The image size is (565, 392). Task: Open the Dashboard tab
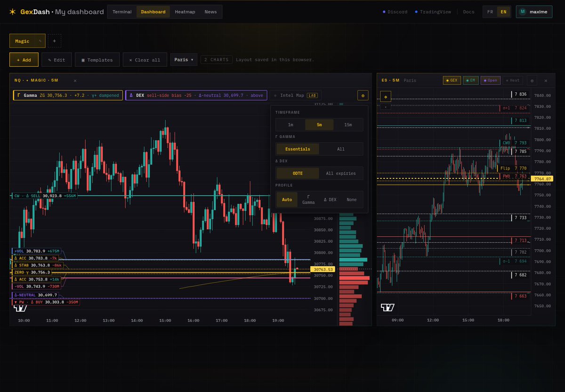pos(153,12)
